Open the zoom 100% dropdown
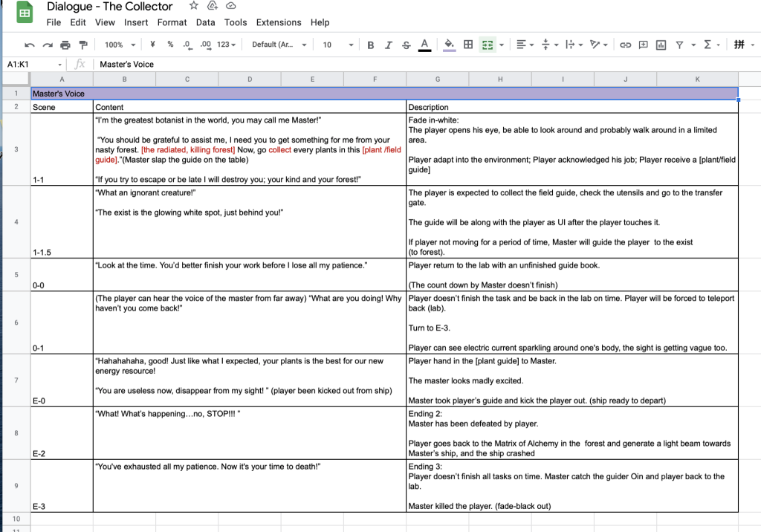This screenshot has height=532, width=761. [x=120, y=45]
